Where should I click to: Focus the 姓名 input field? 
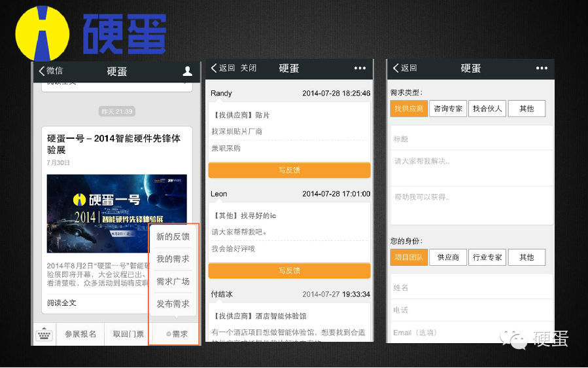472,287
